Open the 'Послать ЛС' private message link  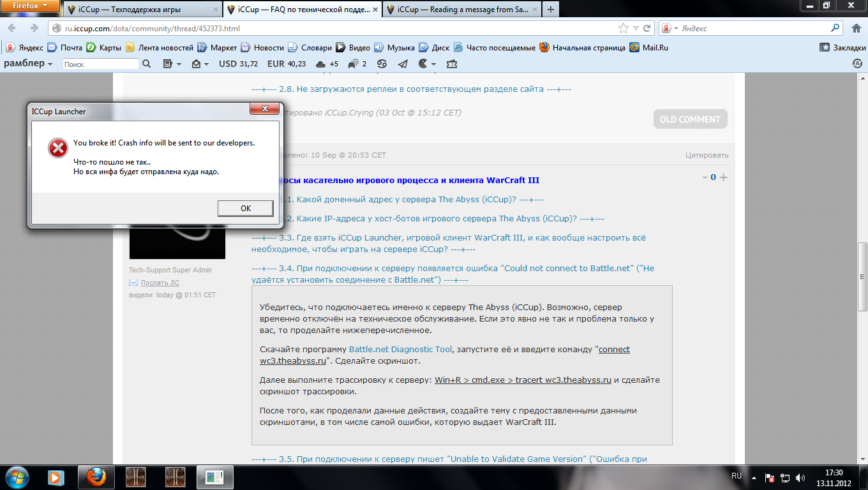(x=160, y=283)
